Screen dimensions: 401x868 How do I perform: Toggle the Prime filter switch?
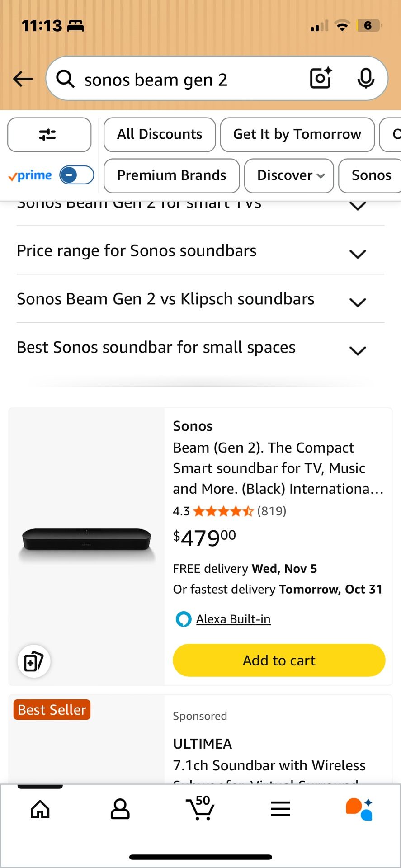tap(76, 175)
